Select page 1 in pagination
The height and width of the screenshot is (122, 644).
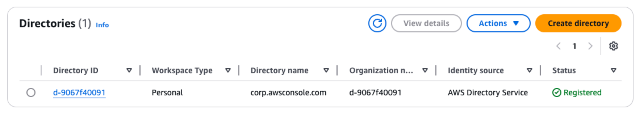click(574, 46)
